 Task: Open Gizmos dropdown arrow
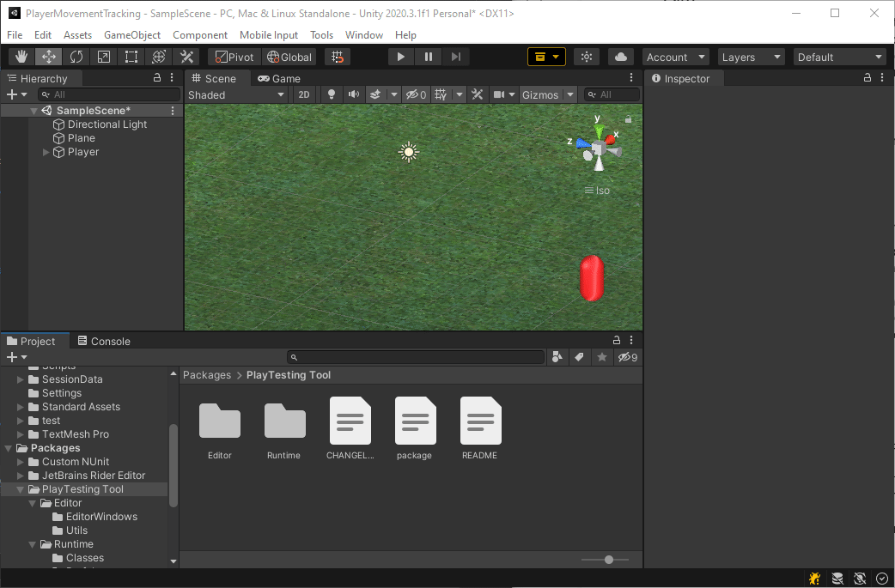[x=570, y=94]
